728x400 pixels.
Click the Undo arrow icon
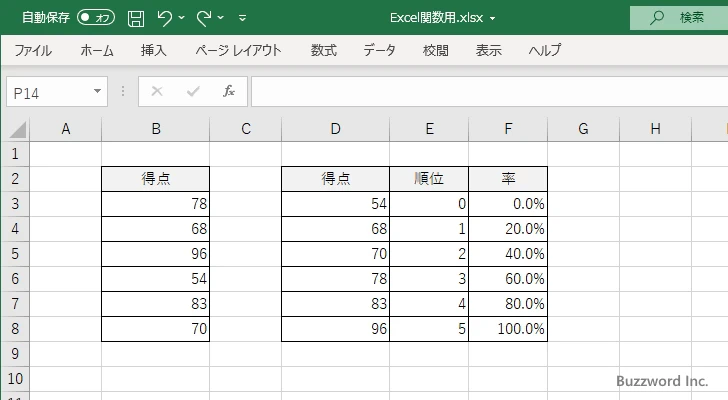[165, 18]
